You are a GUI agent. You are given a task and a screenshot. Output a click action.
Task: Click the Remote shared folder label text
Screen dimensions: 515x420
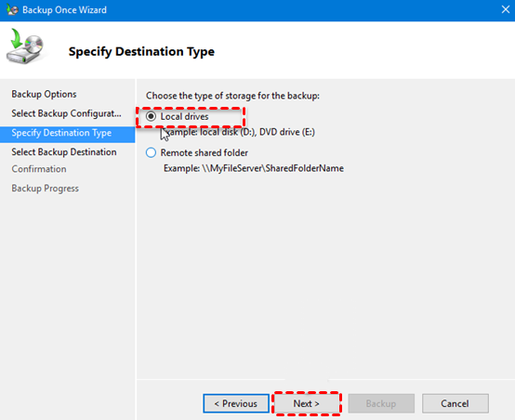pyautogui.click(x=204, y=152)
